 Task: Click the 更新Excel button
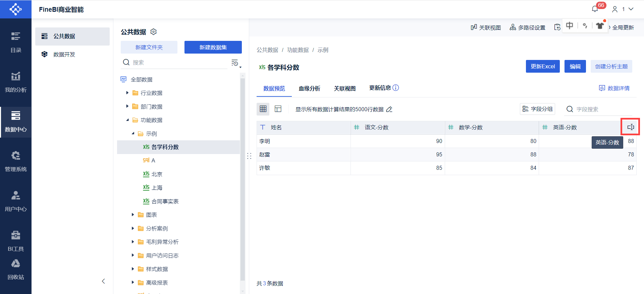[543, 66]
